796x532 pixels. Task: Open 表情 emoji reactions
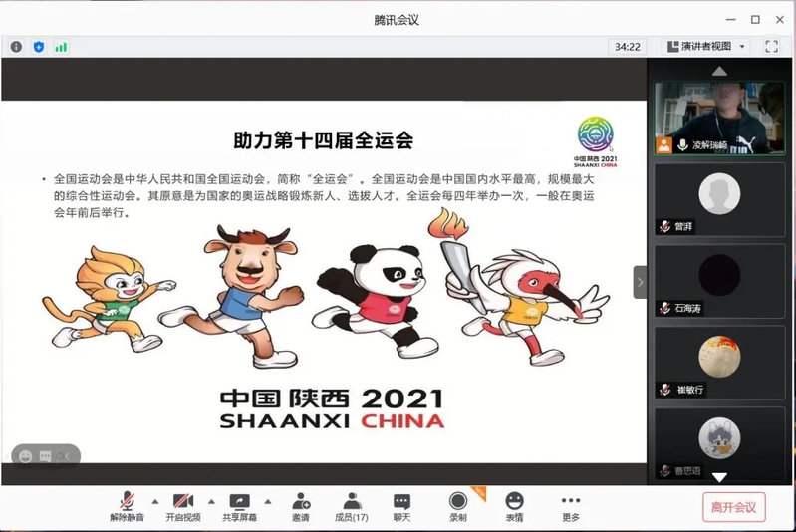(514, 507)
